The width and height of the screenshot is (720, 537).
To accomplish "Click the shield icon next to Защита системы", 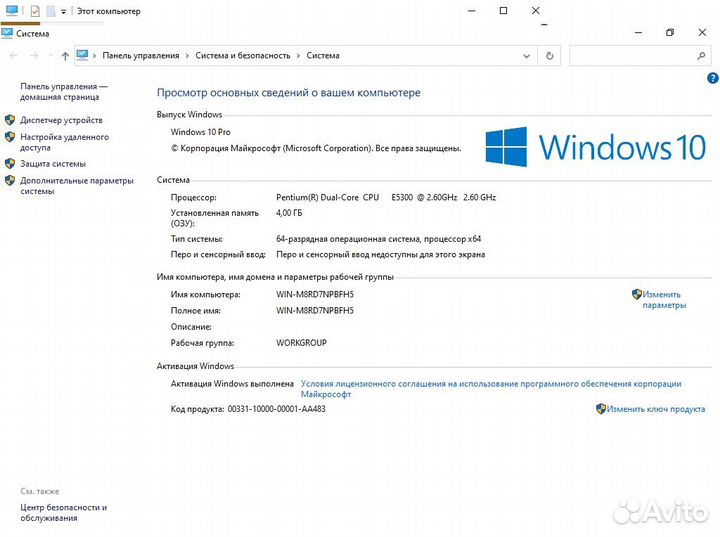I will pyautogui.click(x=10, y=163).
